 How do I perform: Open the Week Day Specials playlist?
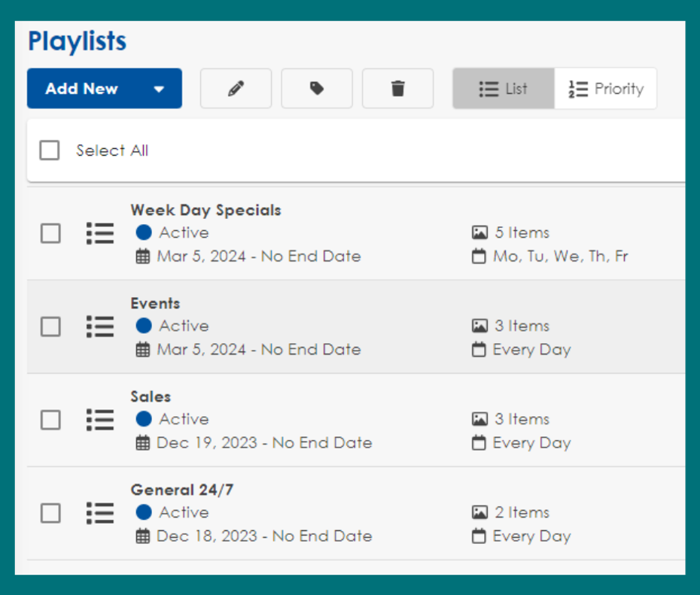point(205,210)
